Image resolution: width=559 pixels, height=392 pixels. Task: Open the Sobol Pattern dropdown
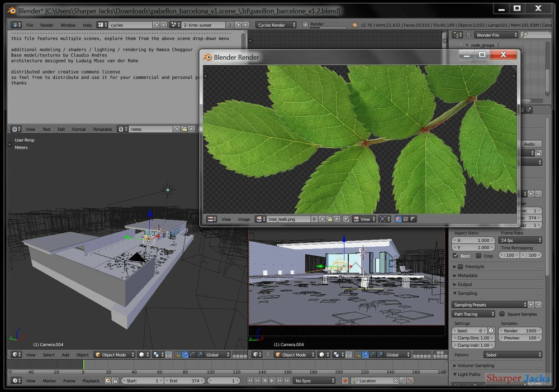[513, 355]
